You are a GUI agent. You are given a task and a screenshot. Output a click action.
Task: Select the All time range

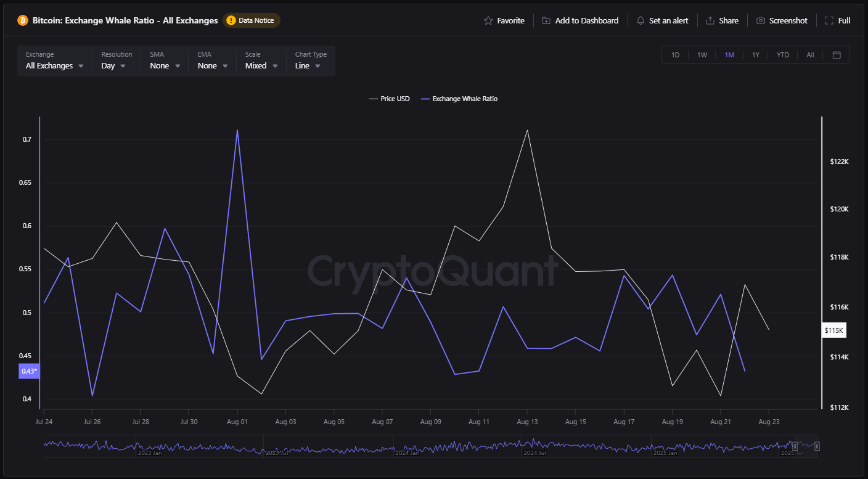810,55
